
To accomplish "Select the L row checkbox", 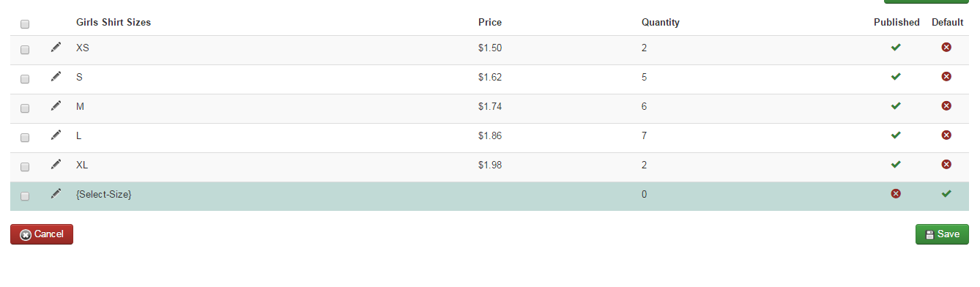I will point(25,138).
